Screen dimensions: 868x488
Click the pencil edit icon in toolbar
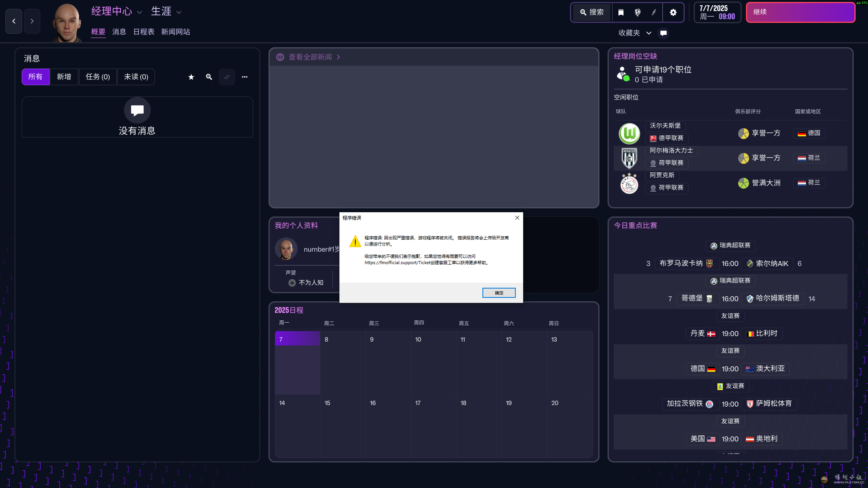(654, 12)
